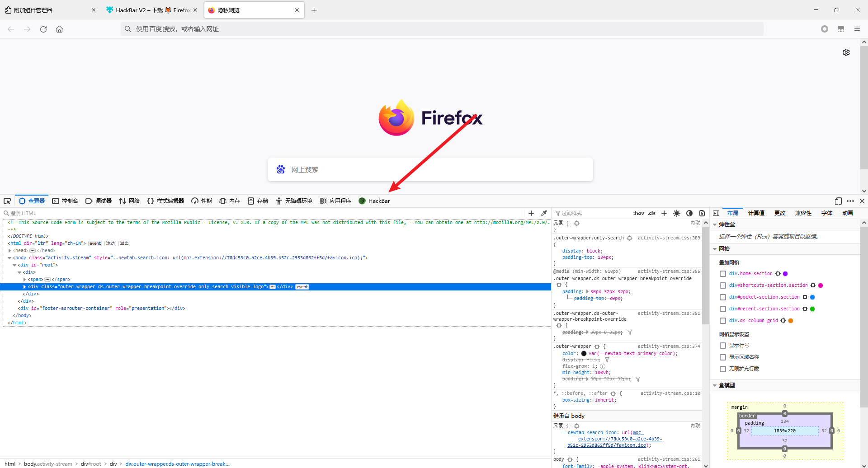This screenshot has height=468, width=868.
Task: Close the HackBar V2 download tab
Action: (x=195, y=10)
